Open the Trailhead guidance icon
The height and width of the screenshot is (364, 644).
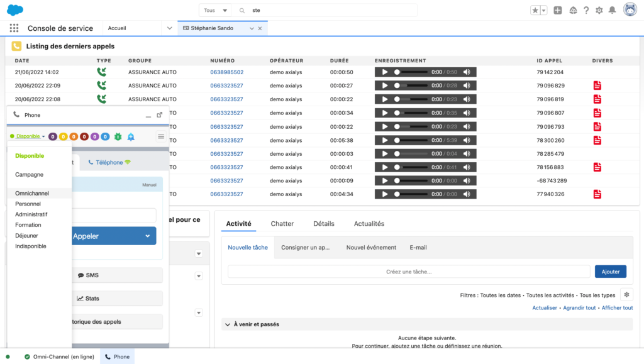click(x=573, y=10)
